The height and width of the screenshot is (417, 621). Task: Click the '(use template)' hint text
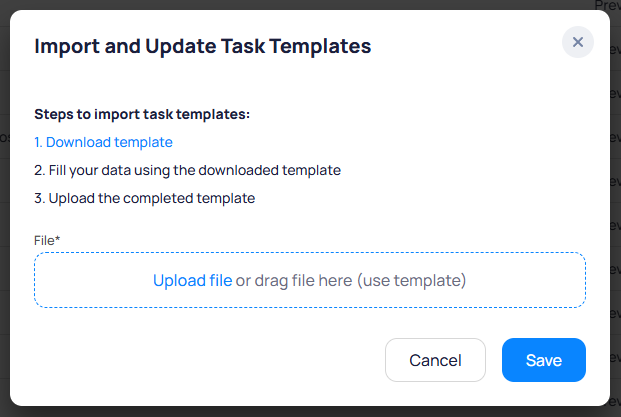coord(411,280)
